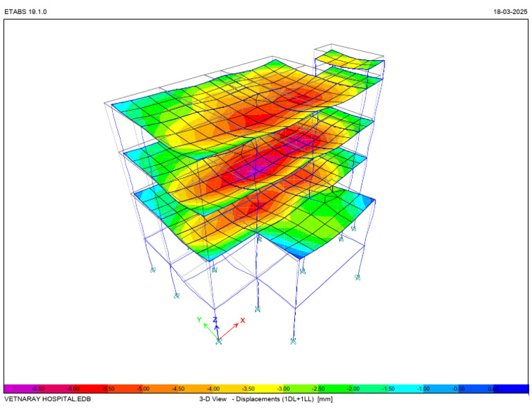Viewport: 532px width, 411px height.
Task: Click the -4.50 legend value
Action: point(178,389)
